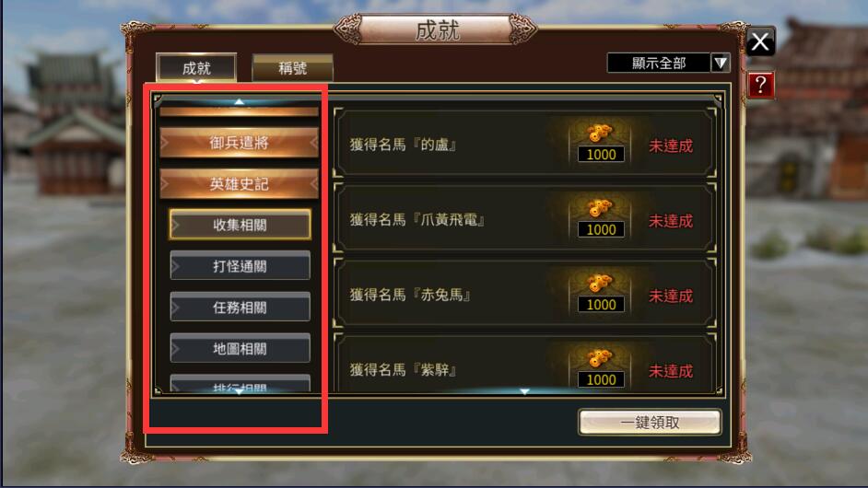Open the red question mark help icon
This screenshot has height=488, width=868.
click(760, 85)
